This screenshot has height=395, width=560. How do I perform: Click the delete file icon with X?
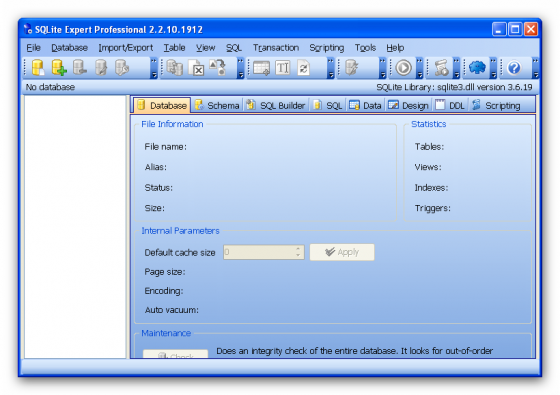pos(196,68)
